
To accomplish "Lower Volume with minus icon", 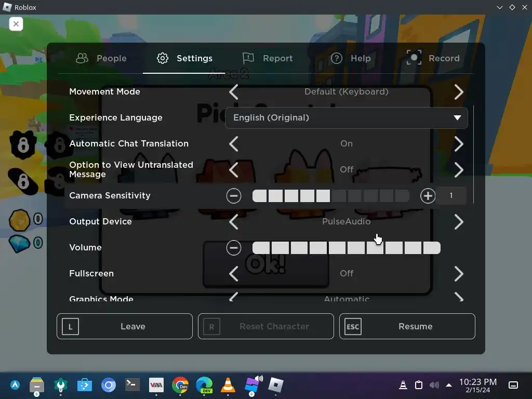I will point(234,248).
